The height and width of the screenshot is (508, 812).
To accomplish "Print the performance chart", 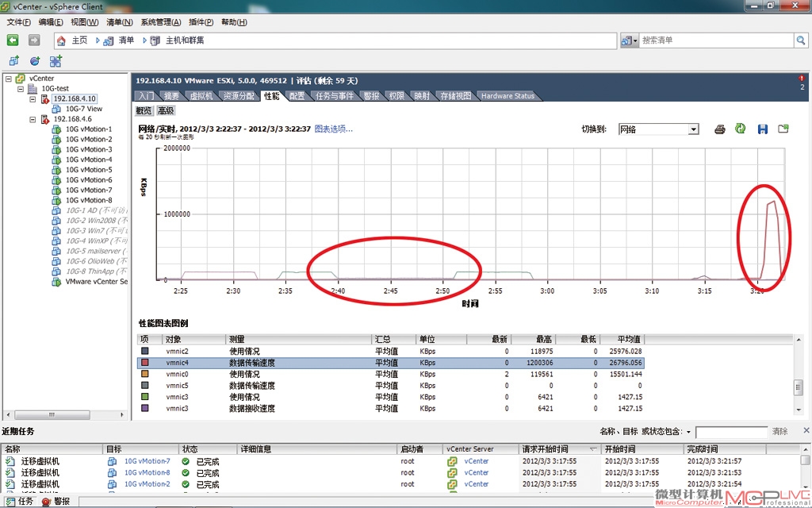I will pos(720,129).
